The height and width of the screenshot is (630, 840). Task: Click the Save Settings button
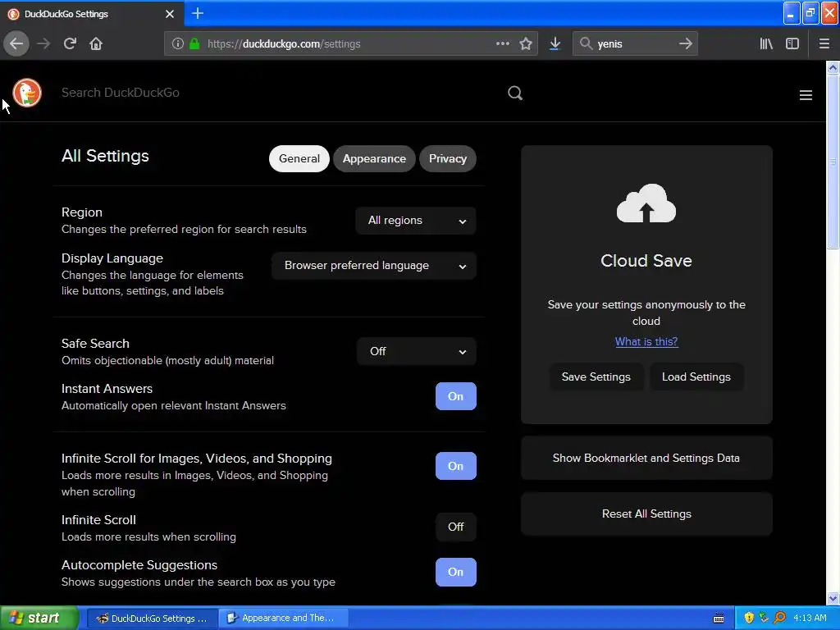pos(596,377)
